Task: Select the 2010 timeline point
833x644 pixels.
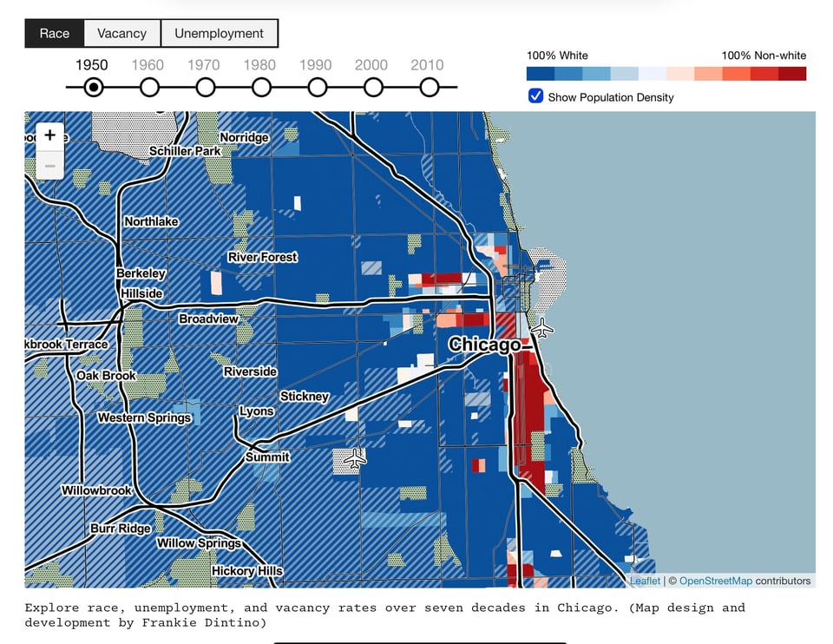Action: [430, 88]
